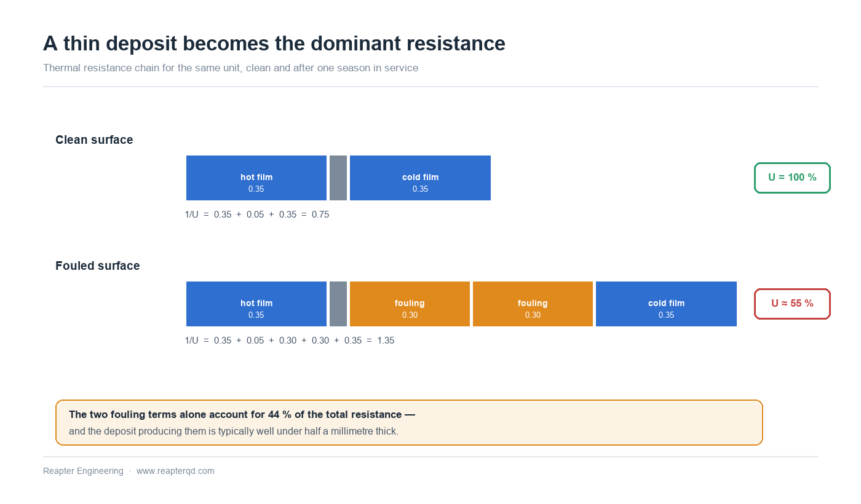Click the gray wall segment in clean row
This screenshot has height=504, width=861.
tap(338, 178)
